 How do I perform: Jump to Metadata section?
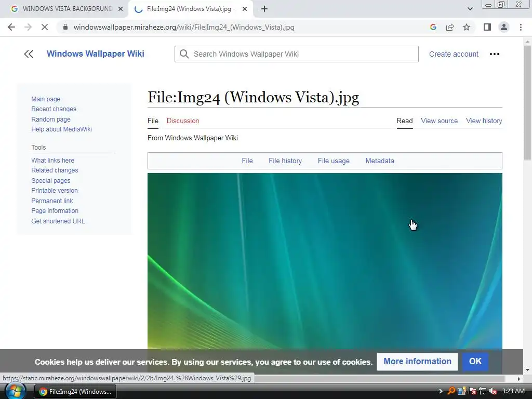pos(380,161)
